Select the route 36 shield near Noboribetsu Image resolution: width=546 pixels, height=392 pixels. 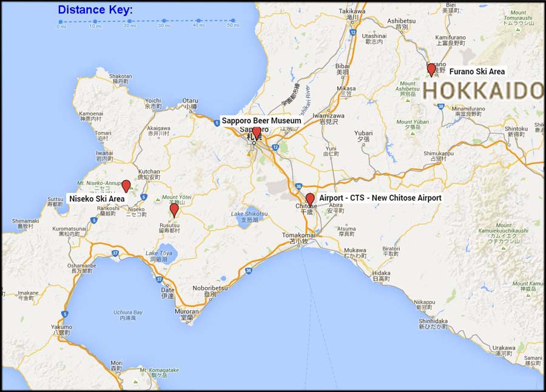coord(248,271)
